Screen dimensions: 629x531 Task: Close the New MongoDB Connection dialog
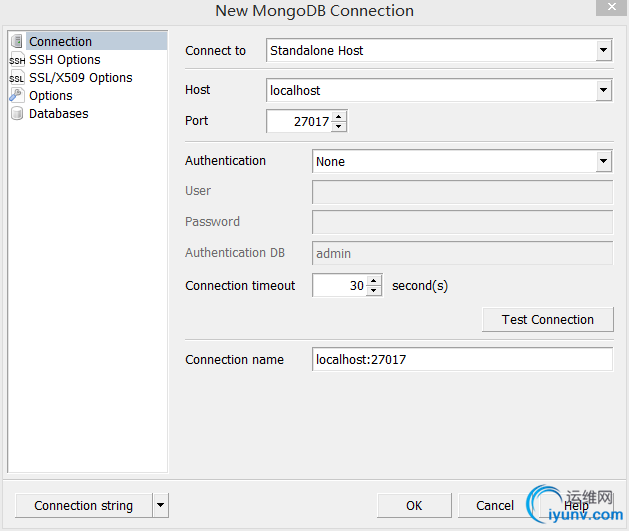pyautogui.click(x=611, y=7)
